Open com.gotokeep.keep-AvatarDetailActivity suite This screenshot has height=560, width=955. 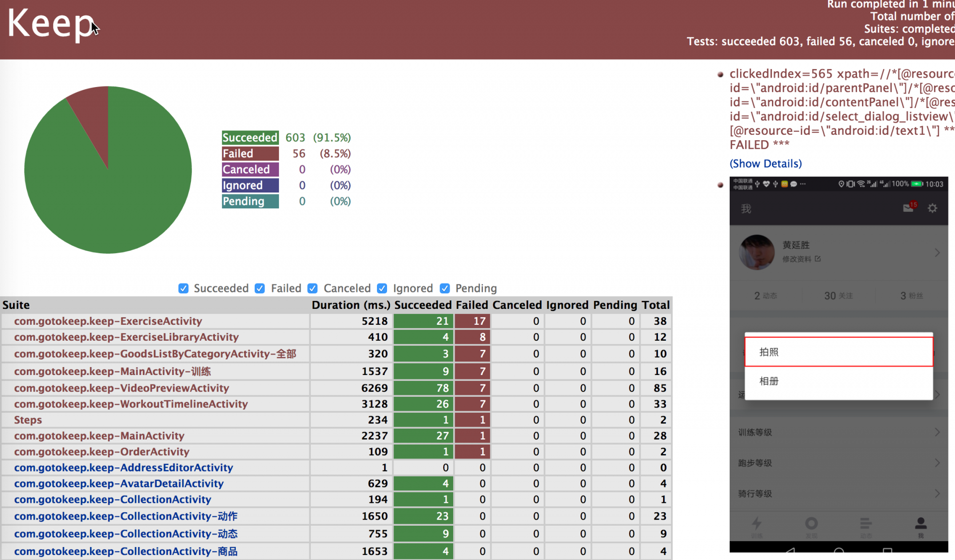119,483
